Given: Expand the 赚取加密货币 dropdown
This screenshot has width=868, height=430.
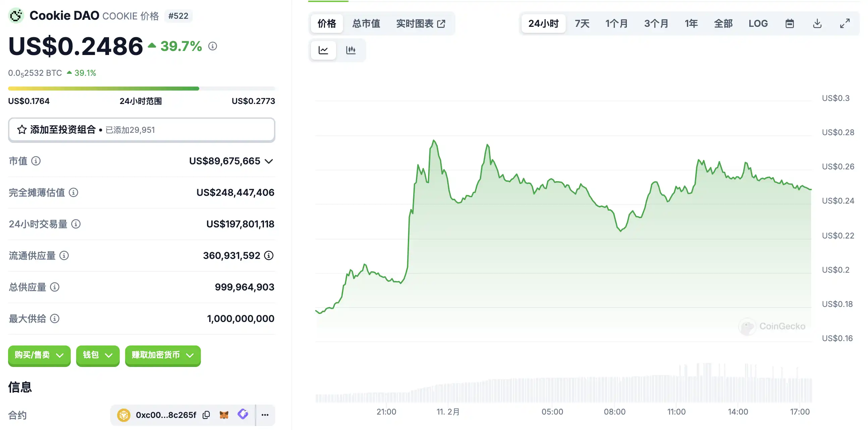Looking at the screenshot, I should tap(163, 355).
